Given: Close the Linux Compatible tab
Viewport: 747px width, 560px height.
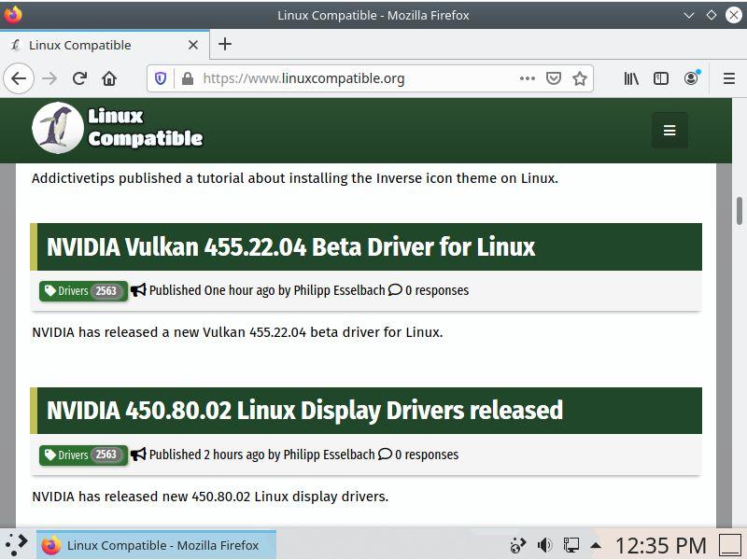Looking at the screenshot, I should [194, 45].
